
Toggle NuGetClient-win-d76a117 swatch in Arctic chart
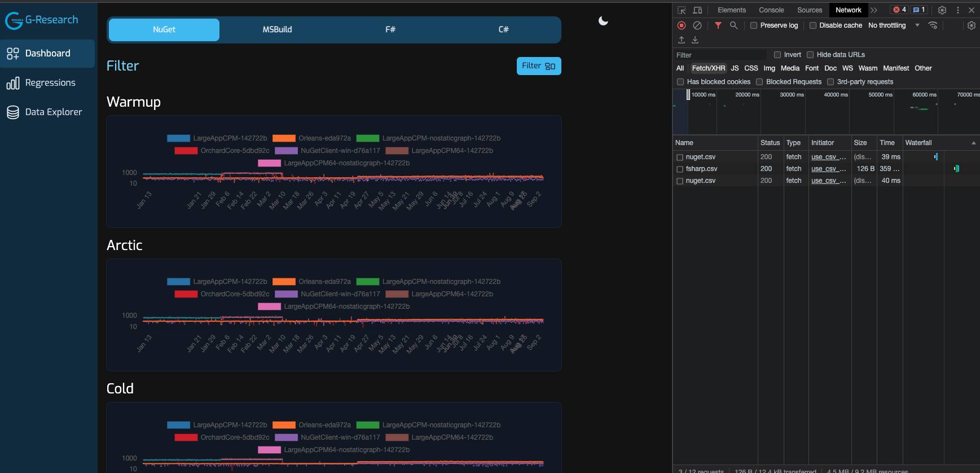(x=286, y=294)
